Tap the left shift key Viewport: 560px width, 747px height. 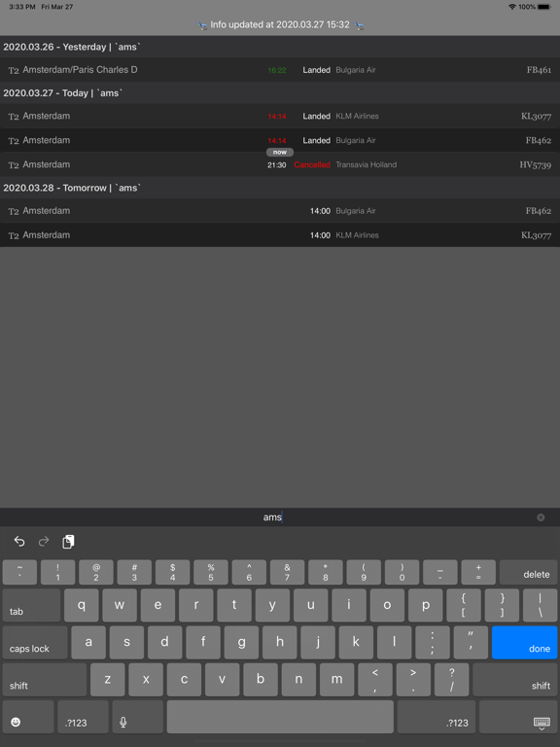pyautogui.click(x=45, y=680)
